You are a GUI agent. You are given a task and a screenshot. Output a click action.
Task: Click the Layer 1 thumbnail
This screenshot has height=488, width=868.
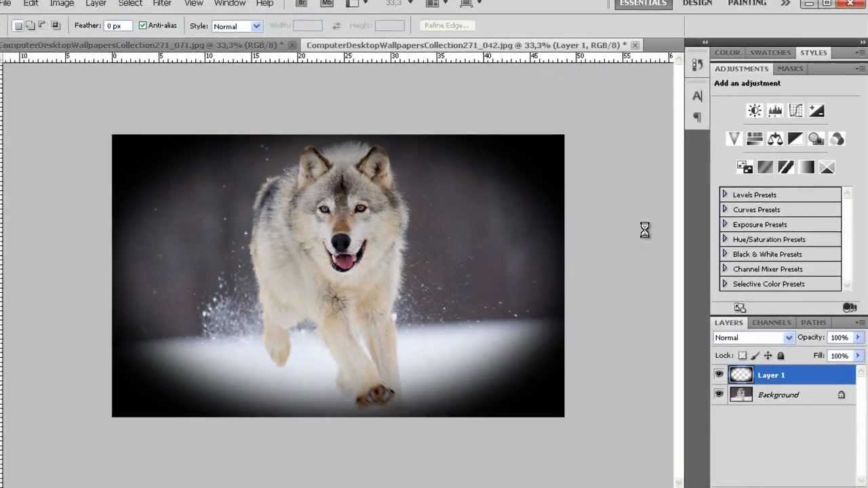click(x=741, y=374)
